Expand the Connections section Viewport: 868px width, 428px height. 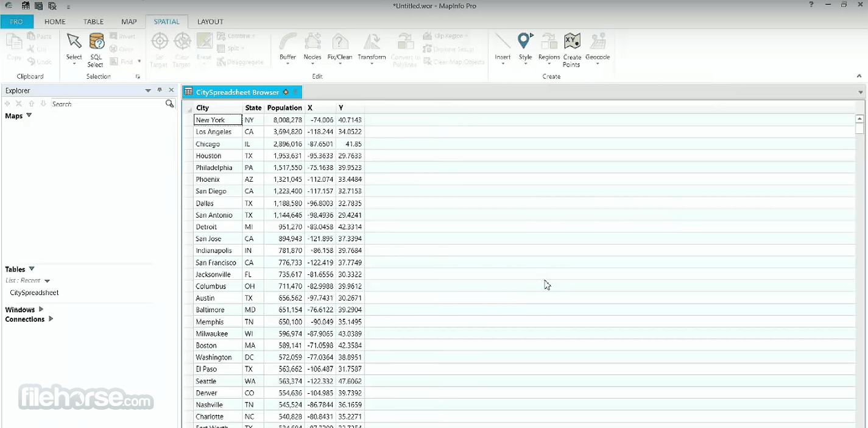[51, 319]
